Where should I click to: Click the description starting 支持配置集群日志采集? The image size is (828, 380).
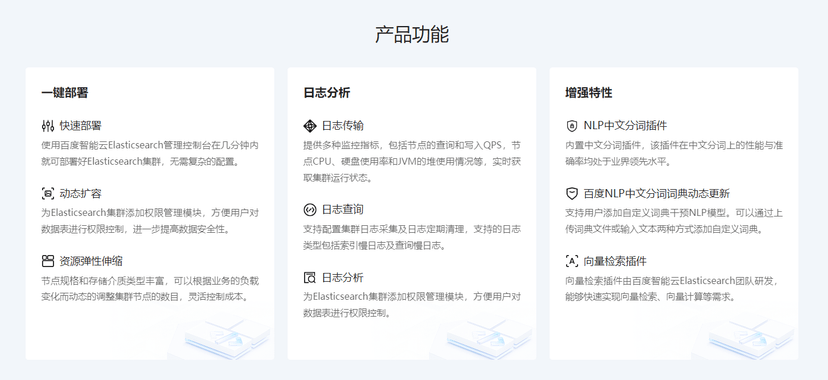412,237
